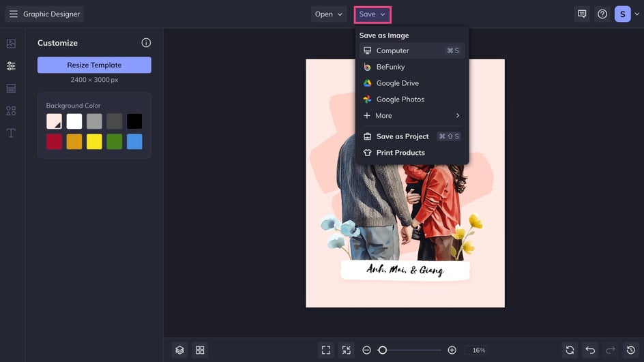
Task: Expand the Open dropdown
Action: point(329,14)
